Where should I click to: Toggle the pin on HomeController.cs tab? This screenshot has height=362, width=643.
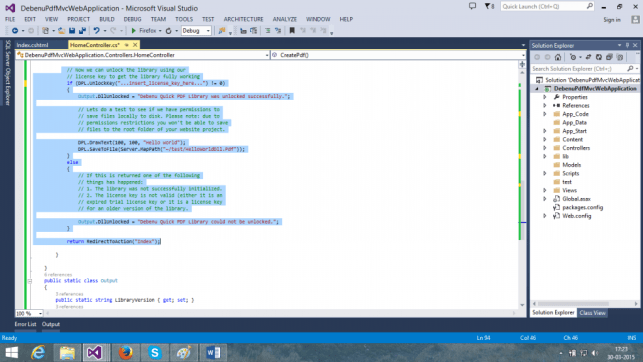tap(127, 45)
